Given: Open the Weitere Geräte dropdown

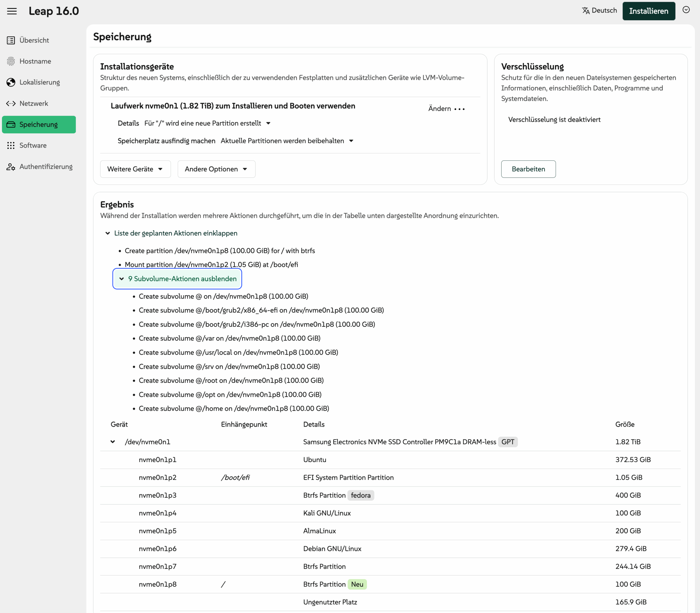Looking at the screenshot, I should coord(135,169).
